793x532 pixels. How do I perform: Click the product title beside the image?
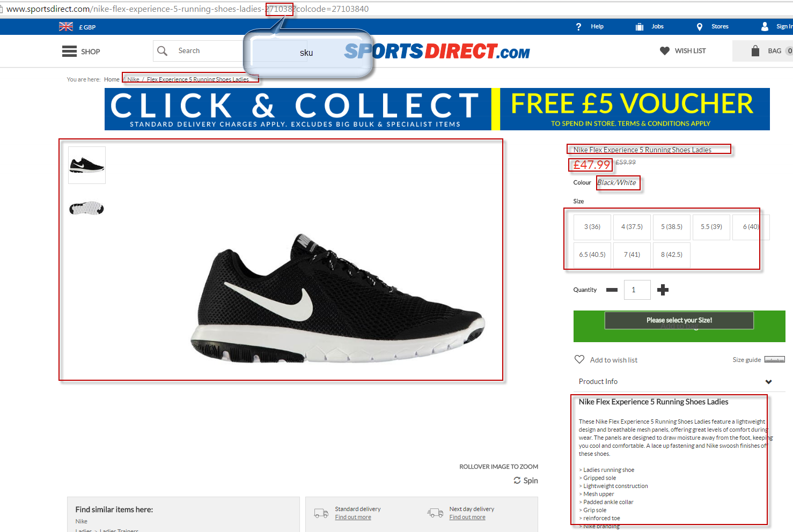642,150
